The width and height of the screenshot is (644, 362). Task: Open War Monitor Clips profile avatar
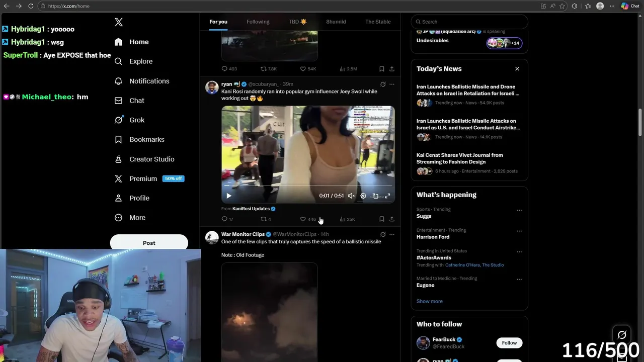tap(212, 237)
